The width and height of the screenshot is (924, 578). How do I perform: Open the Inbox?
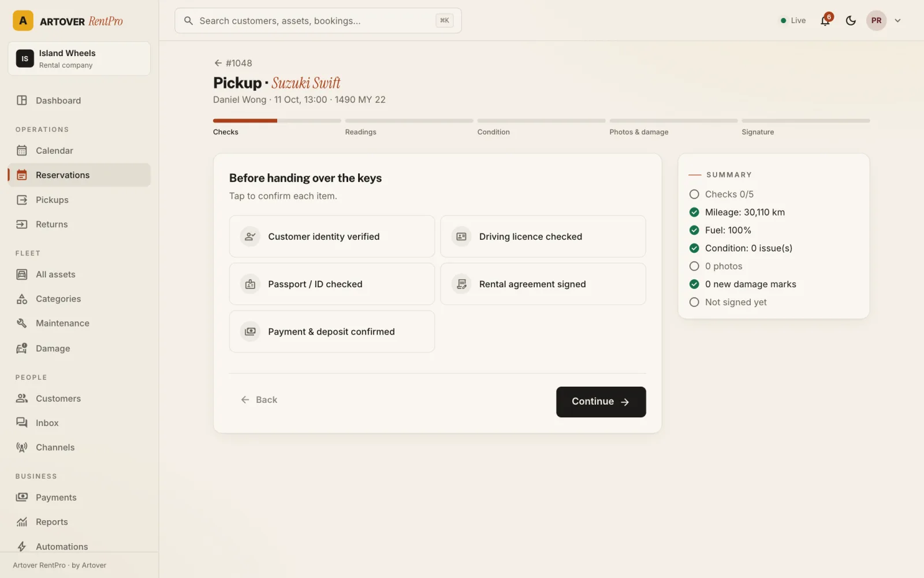[79, 423]
